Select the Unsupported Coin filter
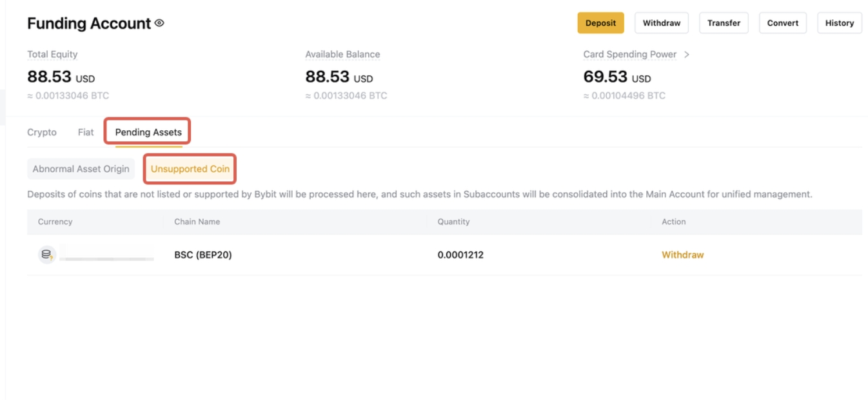Image resolution: width=868 pixels, height=403 pixels. pos(190,169)
